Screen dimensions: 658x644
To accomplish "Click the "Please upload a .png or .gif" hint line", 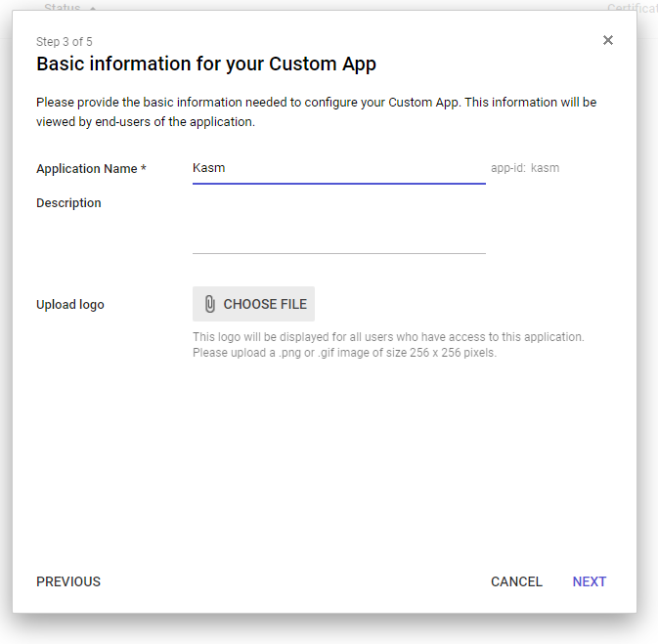I will coord(344,353).
